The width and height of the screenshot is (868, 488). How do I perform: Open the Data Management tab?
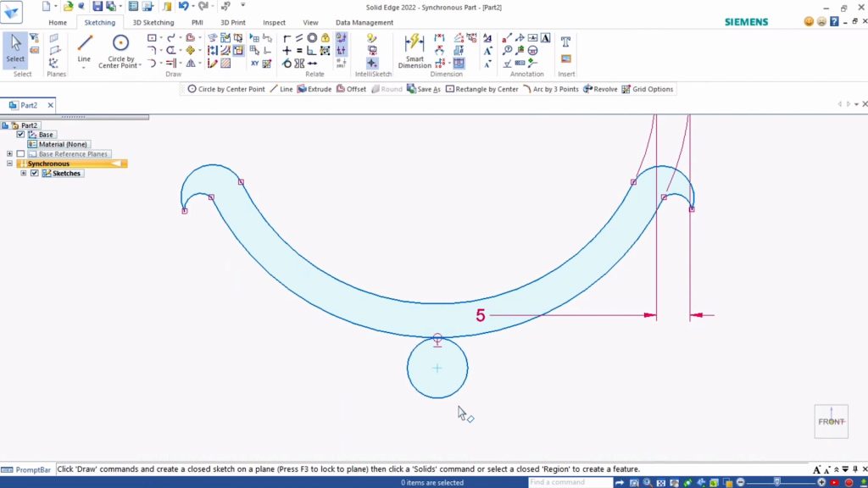click(x=364, y=23)
